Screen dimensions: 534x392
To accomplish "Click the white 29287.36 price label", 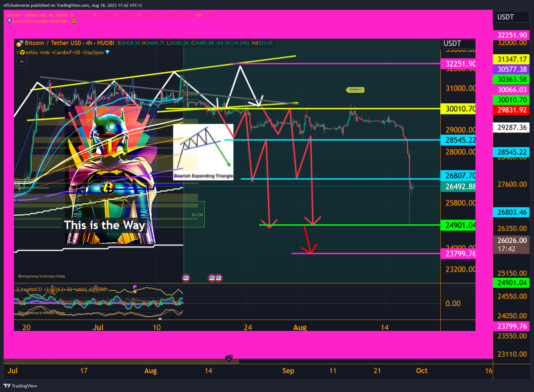I will [511, 127].
